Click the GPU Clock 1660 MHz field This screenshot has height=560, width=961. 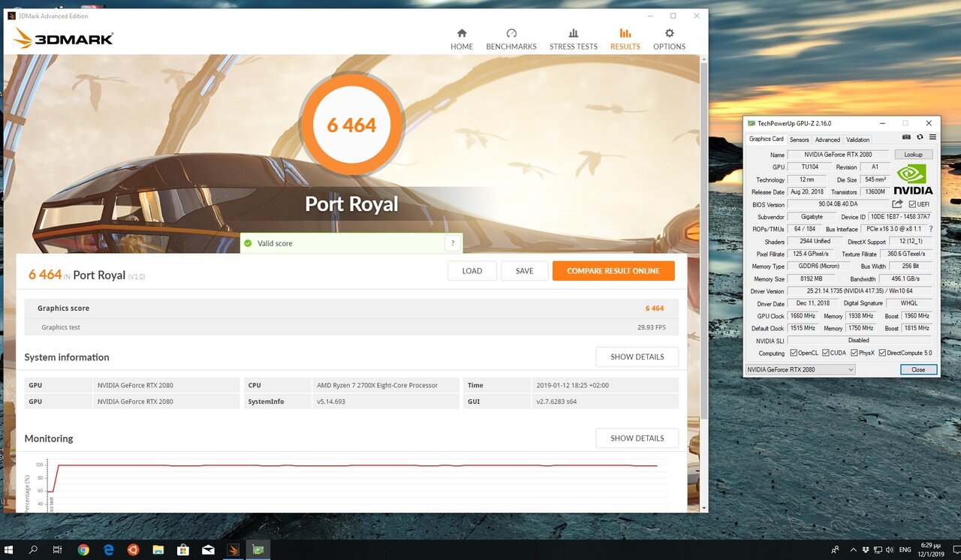pyautogui.click(x=803, y=316)
